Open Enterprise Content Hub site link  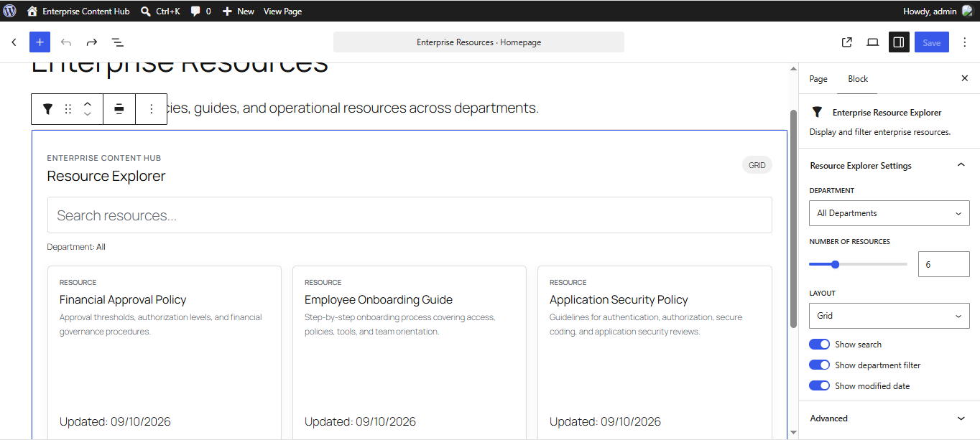click(78, 11)
